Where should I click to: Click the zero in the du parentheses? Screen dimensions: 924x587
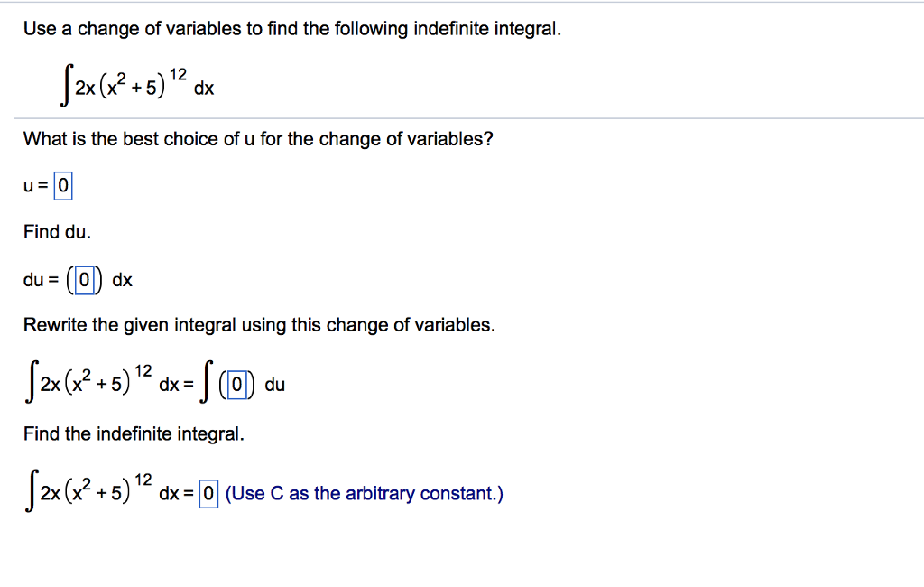[x=84, y=280]
